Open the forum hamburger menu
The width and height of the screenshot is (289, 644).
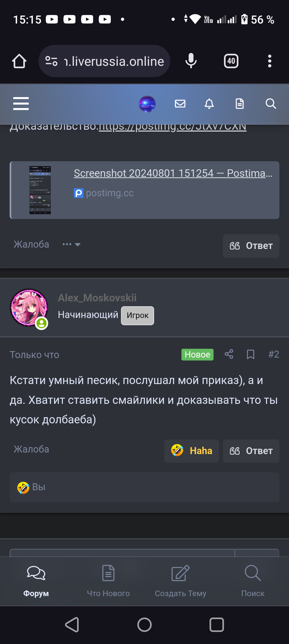(21, 104)
